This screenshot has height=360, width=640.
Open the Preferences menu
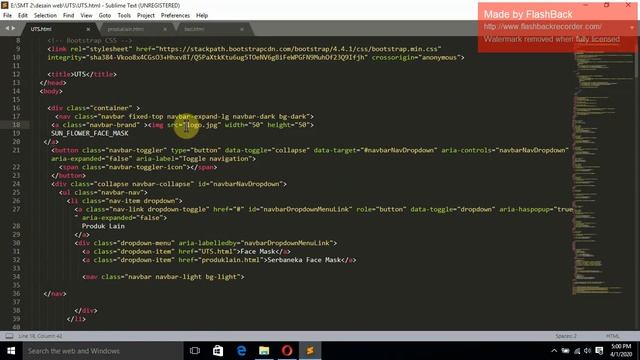(175, 16)
